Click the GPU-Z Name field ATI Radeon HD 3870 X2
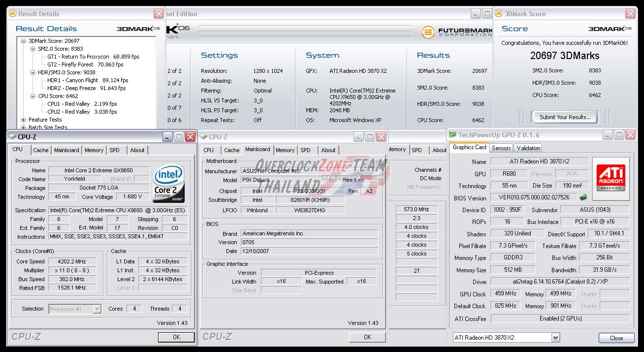 [539, 161]
